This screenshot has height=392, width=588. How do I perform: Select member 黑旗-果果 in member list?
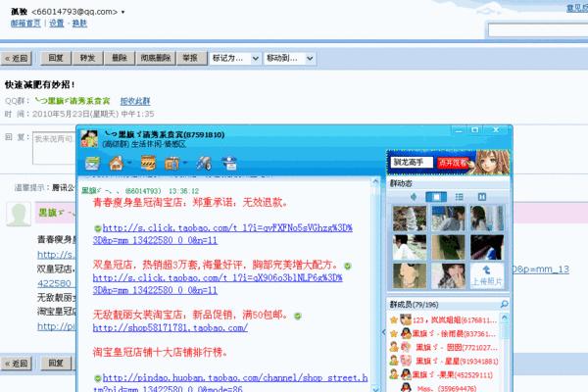(444, 374)
